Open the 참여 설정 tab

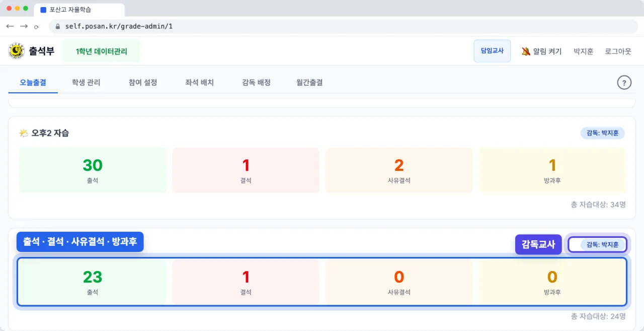click(143, 83)
